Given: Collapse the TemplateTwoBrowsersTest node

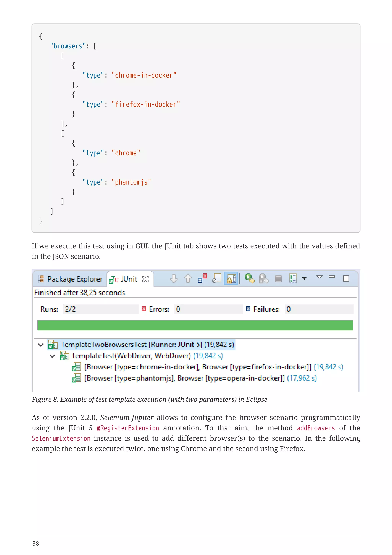Looking at the screenshot, I should pyautogui.click(x=41, y=345).
